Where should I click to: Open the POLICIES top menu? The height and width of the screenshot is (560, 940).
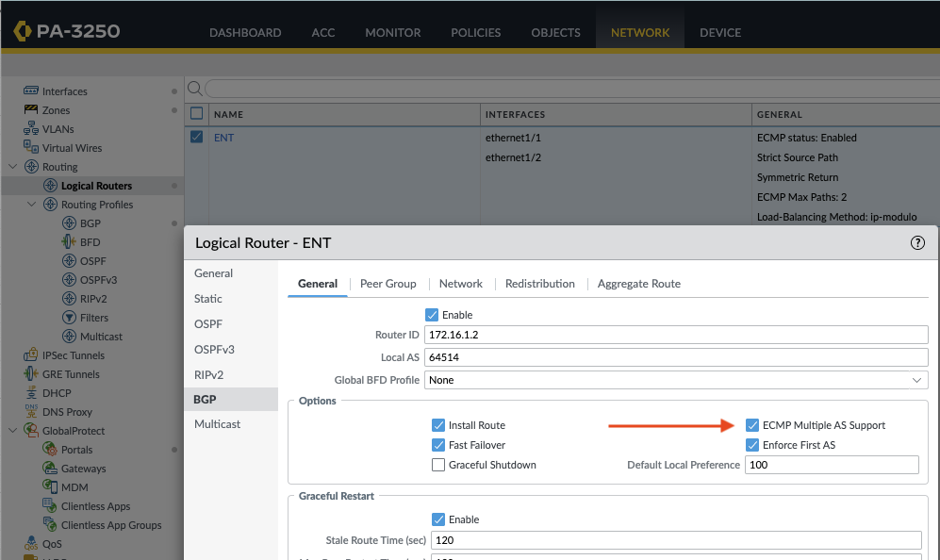(475, 32)
